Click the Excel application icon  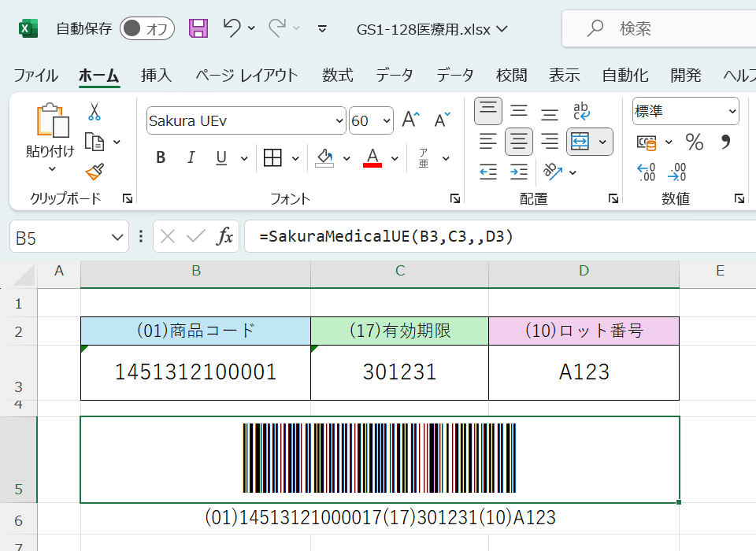28,29
